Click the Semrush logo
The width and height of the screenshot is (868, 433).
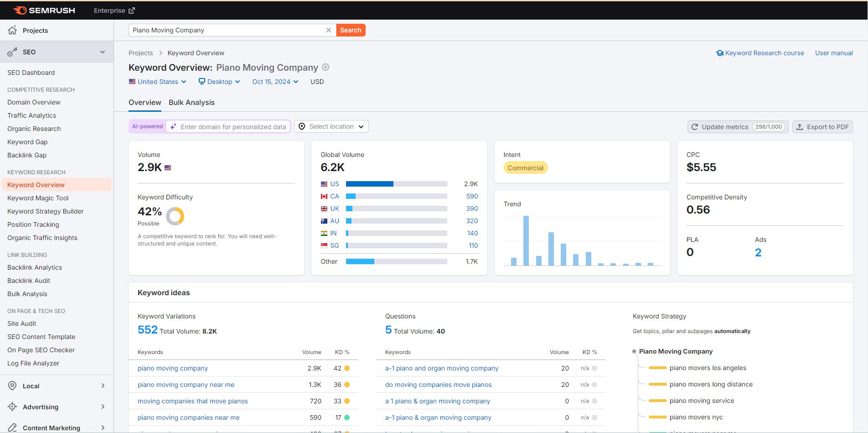pyautogui.click(x=44, y=10)
